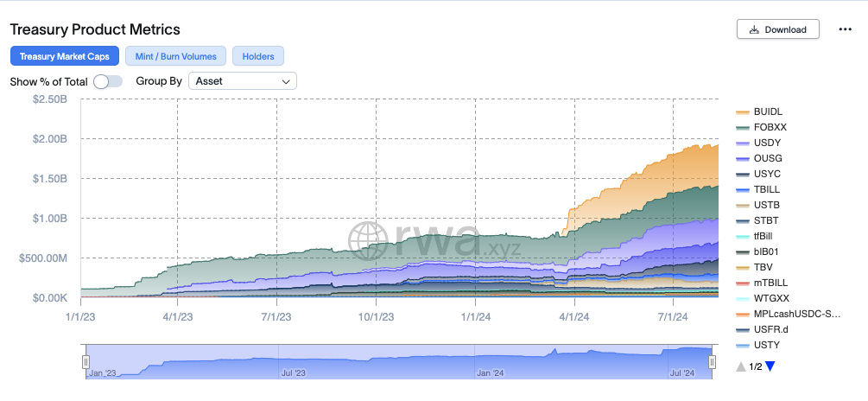Click the rwa.xyz watermark logo
Screen dimensions: 868x401
coord(434,240)
